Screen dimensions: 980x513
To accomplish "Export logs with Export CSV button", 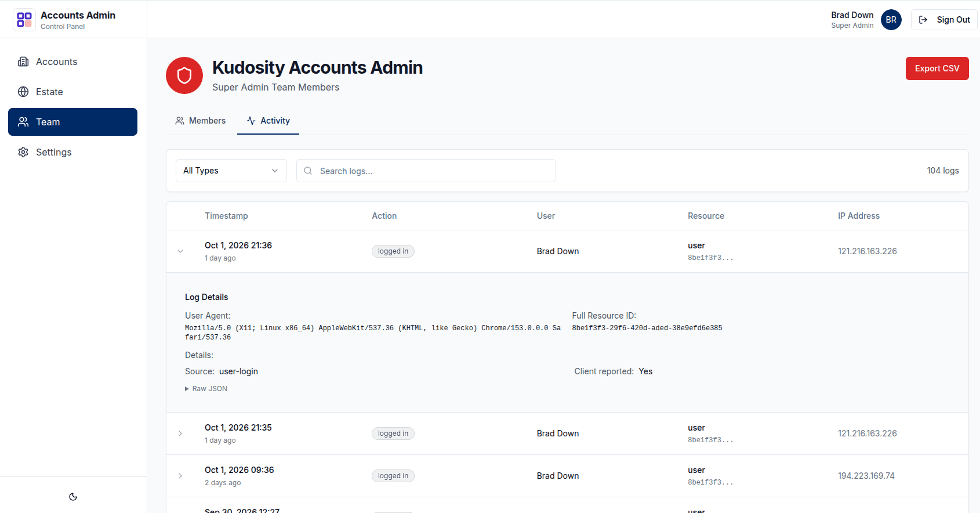I will pyautogui.click(x=937, y=68).
